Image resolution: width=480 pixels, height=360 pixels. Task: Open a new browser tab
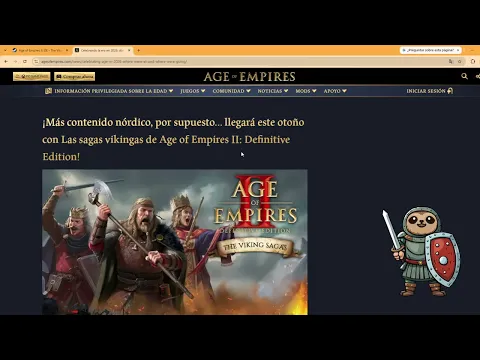click(138, 50)
